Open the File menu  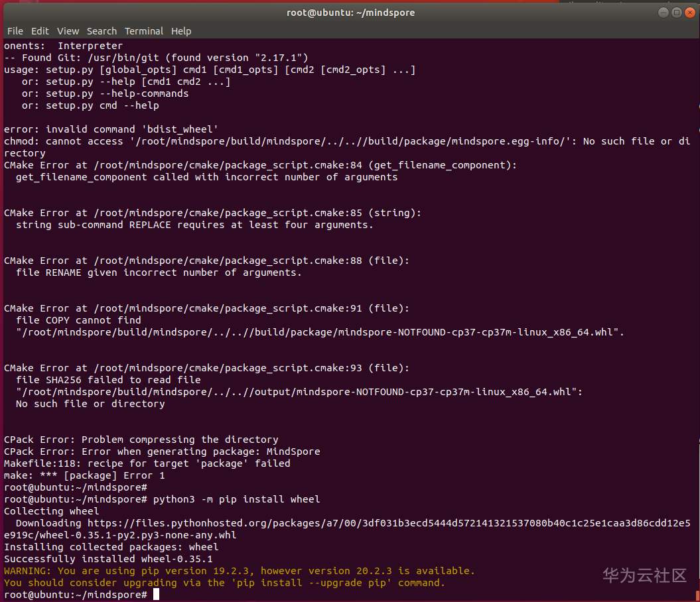pyautogui.click(x=15, y=31)
